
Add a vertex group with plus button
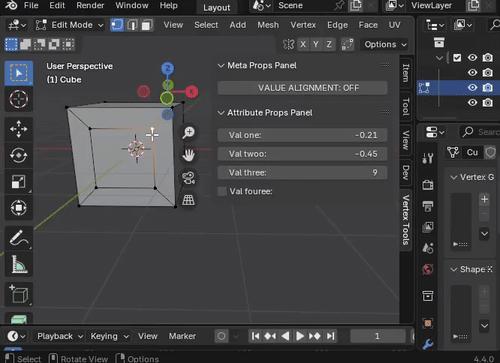484,199
